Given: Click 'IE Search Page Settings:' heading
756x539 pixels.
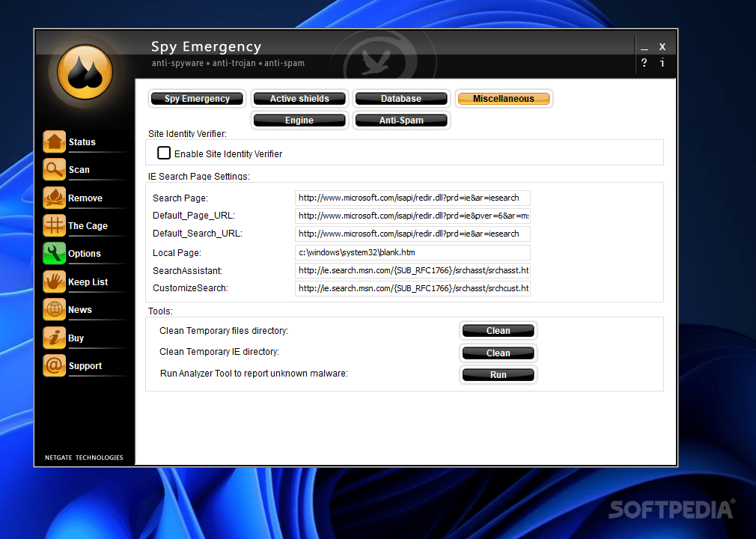Looking at the screenshot, I should coord(198,177).
